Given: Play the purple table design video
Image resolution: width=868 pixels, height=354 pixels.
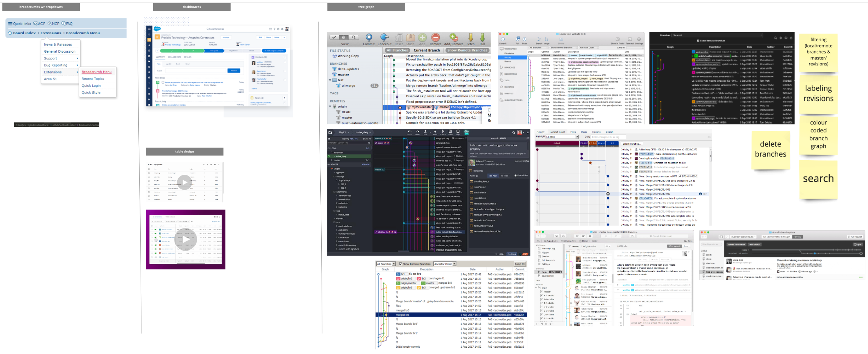Looking at the screenshot, I should pyautogui.click(x=186, y=239).
